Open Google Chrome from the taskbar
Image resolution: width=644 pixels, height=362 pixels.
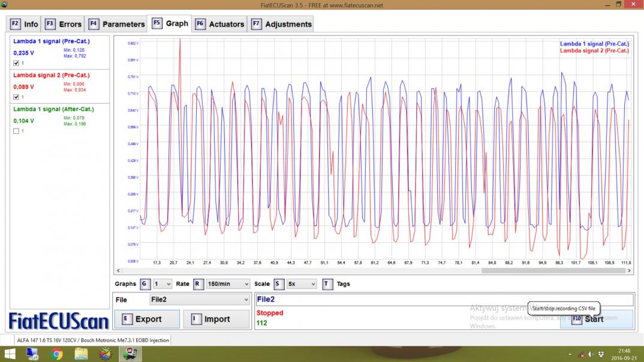[57, 354]
